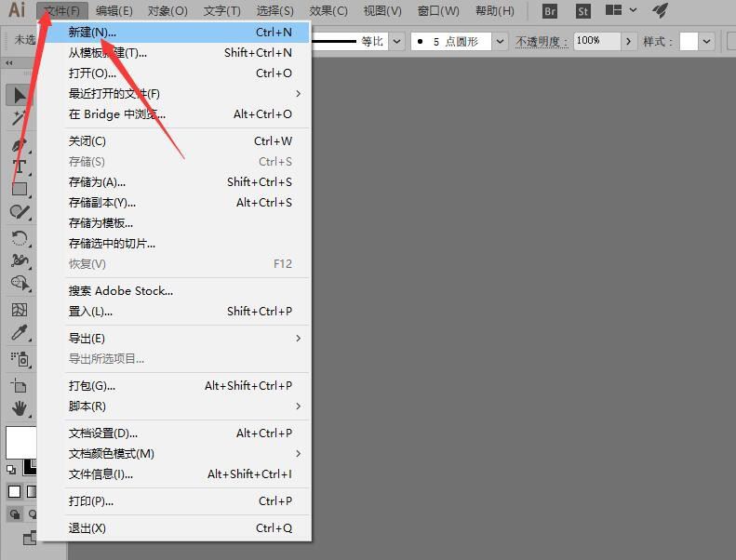
Task: Enable Draw Normal mode
Action: (15, 514)
